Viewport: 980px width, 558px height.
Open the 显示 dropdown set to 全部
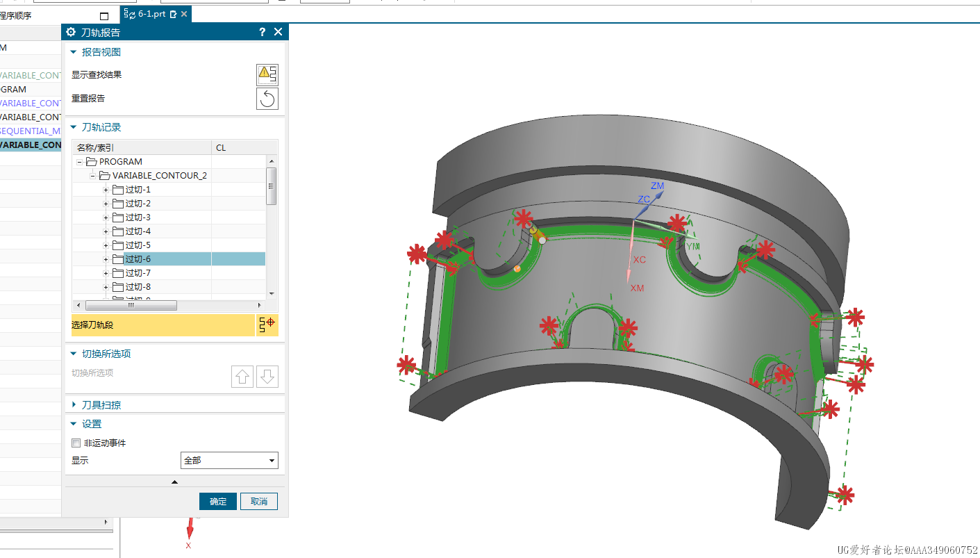[x=229, y=460]
